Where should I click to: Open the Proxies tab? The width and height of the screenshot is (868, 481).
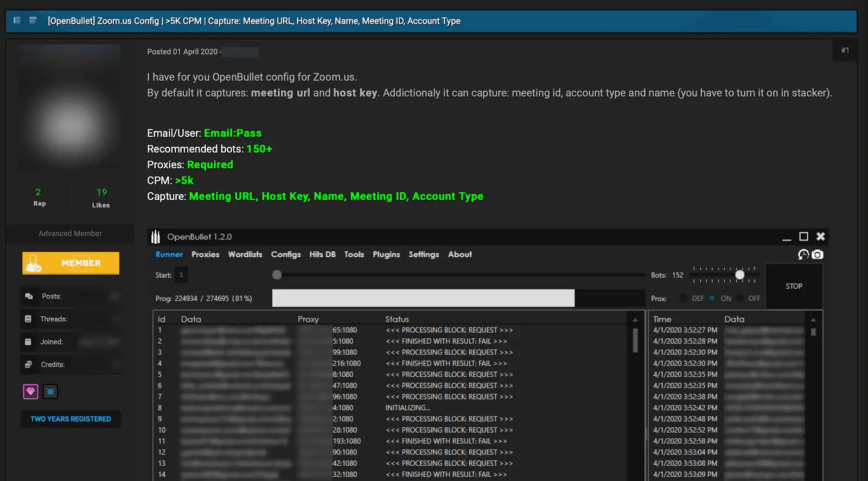pyautogui.click(x=205, y=255)
